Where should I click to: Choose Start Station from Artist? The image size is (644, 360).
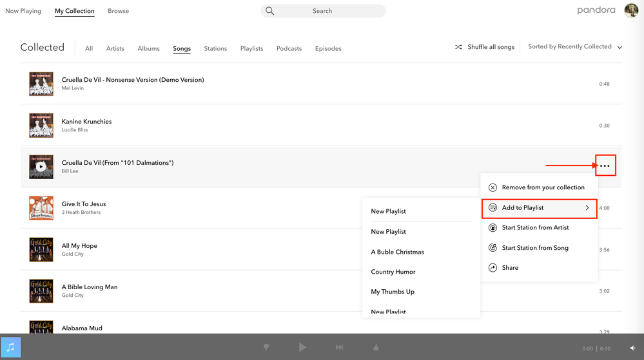pos(535,228)
